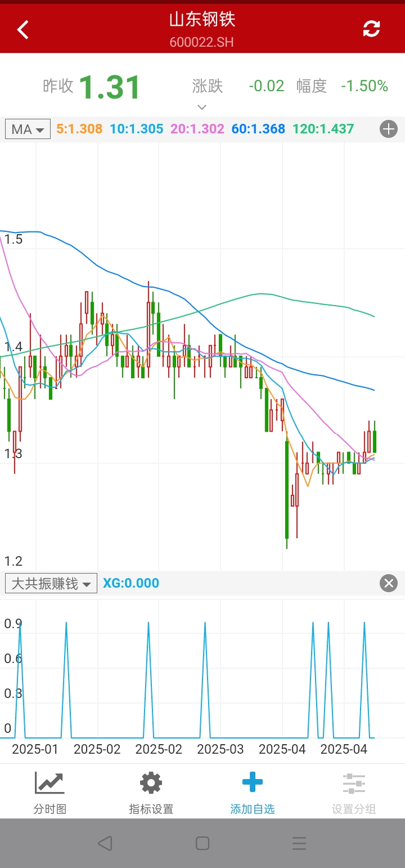Tap the percentage change -1.50%
Image resolution: width=405 pixels, height=868 pixels.
364,86
